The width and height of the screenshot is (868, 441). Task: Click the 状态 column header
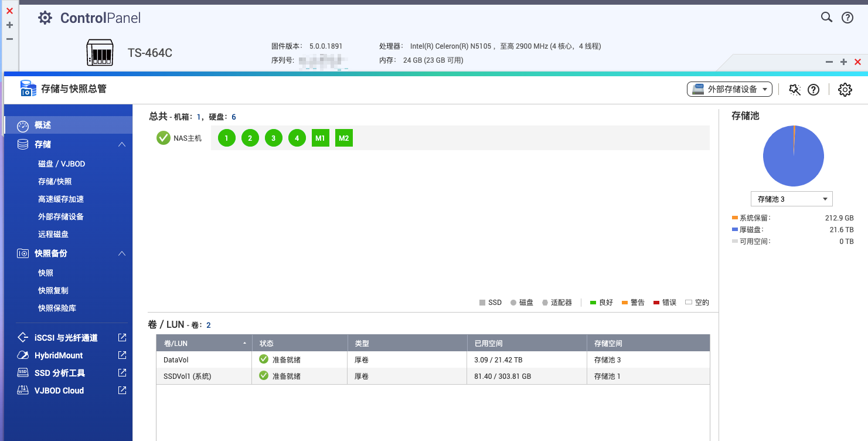pos(299,343)
